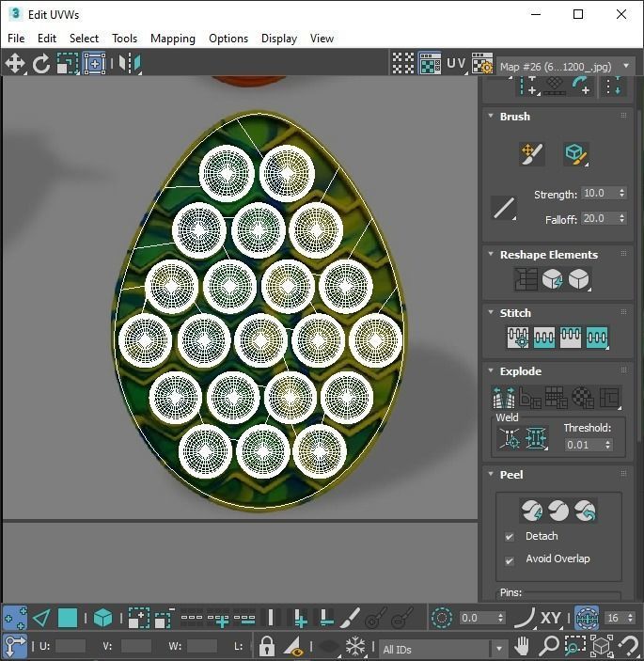This screenshot has width=644, height=661.
Task: Open the Tools menu
Action: point(124,39)
